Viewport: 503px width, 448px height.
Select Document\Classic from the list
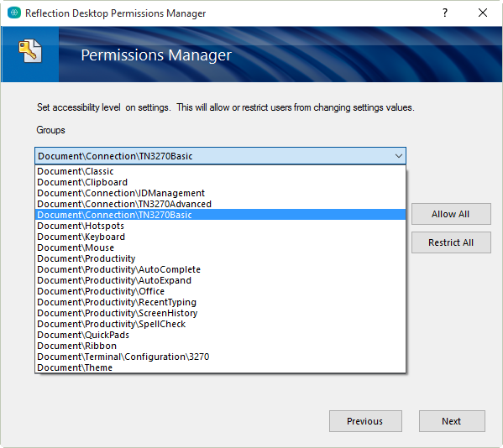pyautogui.click(x=220, y=171)
